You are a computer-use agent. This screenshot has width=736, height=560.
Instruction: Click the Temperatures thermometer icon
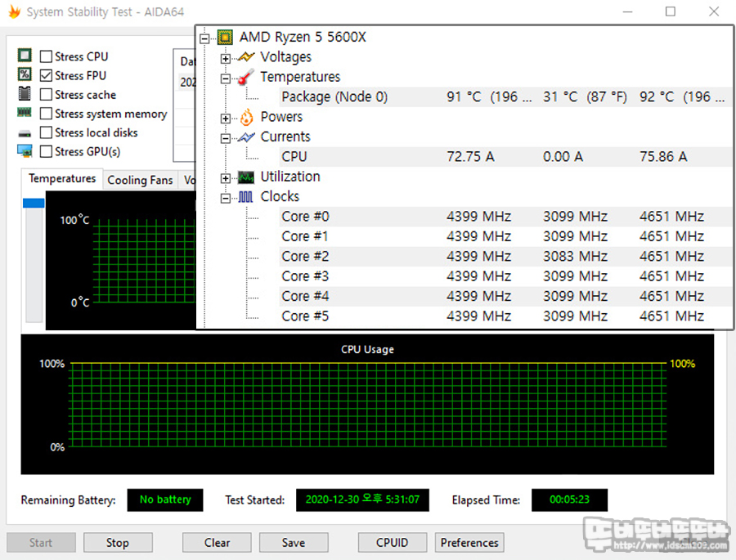coord(246,77)
